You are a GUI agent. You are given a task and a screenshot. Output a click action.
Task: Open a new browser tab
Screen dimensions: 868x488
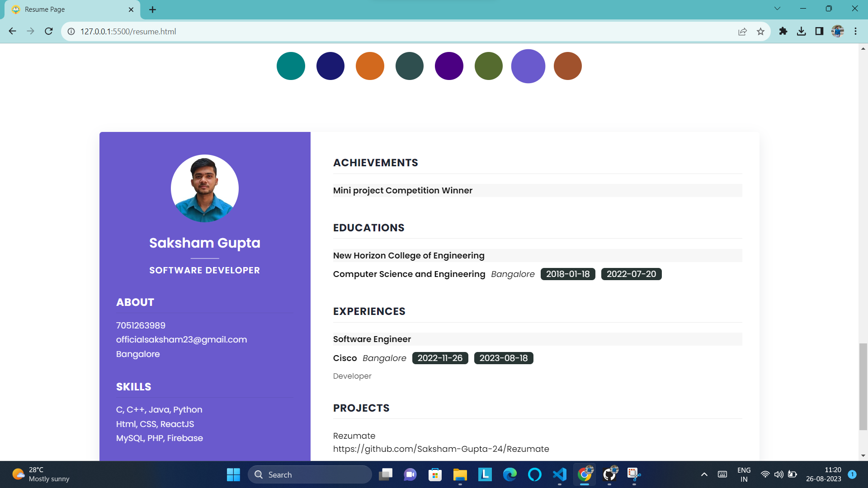pyautogui.click(x=152, y=9)
